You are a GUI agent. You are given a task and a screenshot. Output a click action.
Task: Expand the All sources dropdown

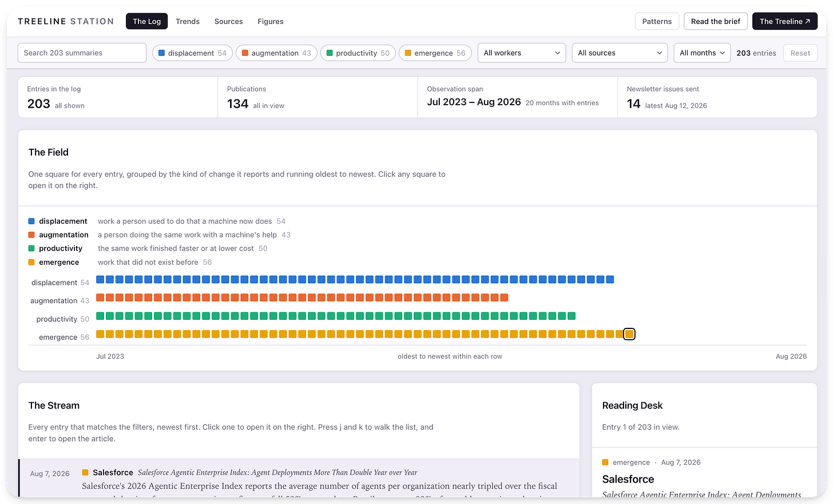[x=620, y=53]
